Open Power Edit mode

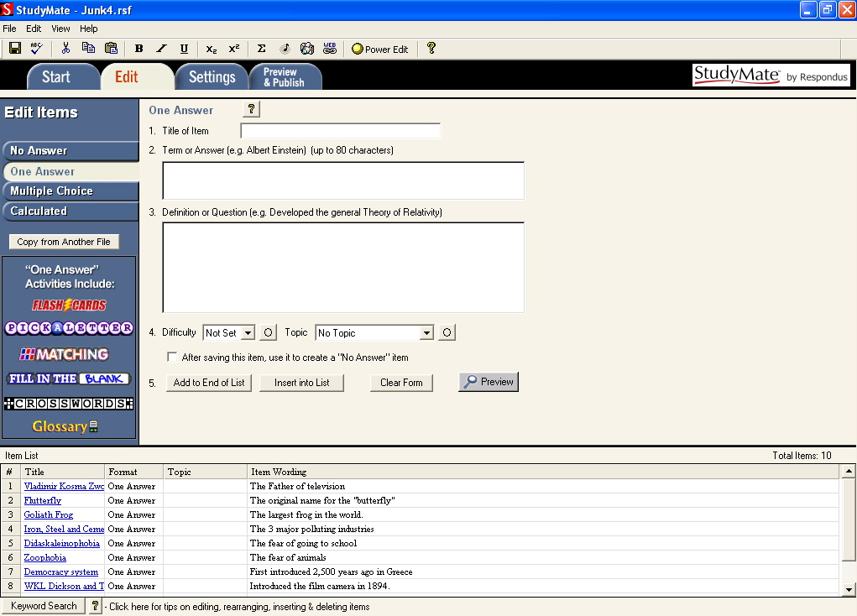click(380, 50)
